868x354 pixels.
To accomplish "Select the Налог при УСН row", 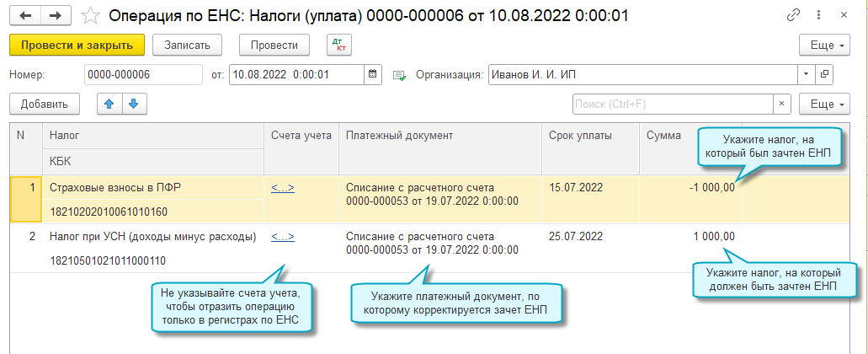I will click(x=152, y=237).
